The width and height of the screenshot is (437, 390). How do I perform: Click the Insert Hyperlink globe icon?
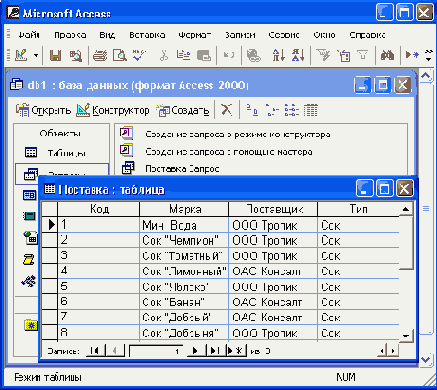(x=253, y=55)
